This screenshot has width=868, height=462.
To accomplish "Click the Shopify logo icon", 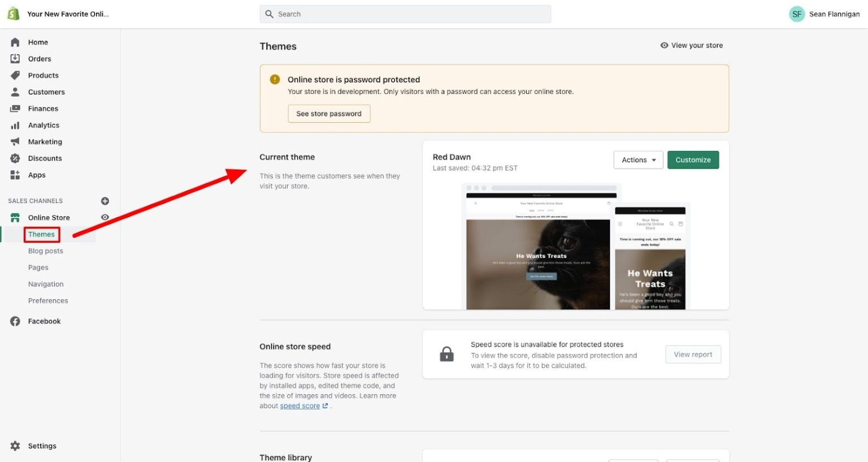I will coord(14,14).
